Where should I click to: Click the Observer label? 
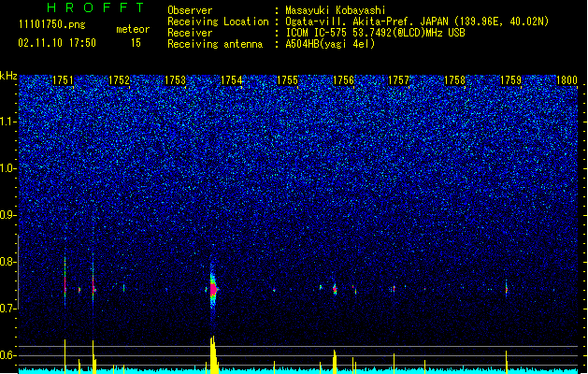point(190,10)
